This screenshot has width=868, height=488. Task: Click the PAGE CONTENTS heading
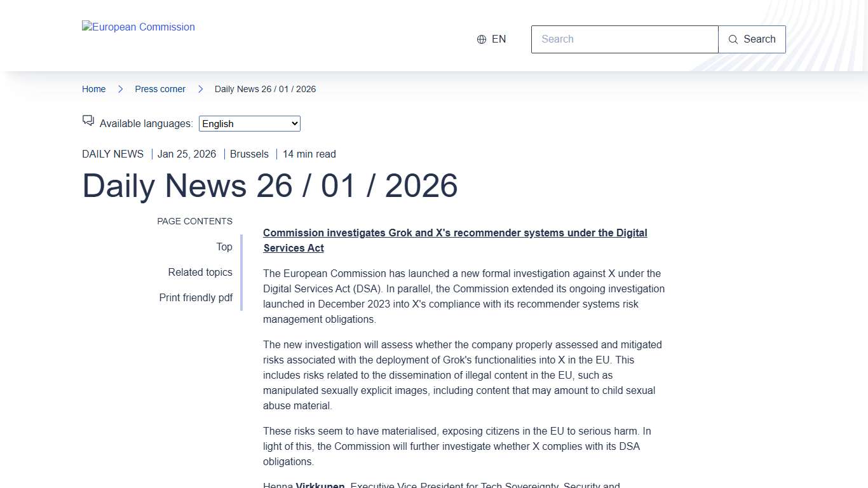pos(194,221)
